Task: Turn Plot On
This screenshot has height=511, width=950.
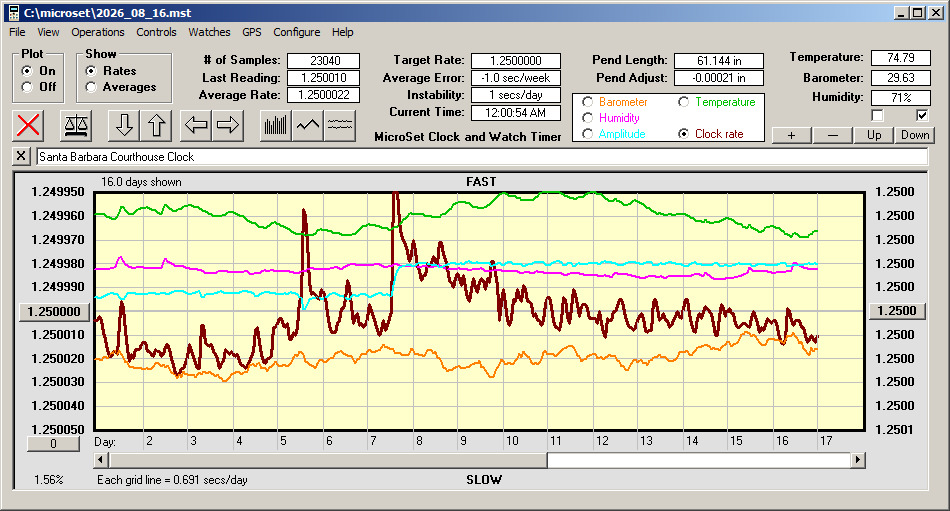Action: click(x=27, y=71)
